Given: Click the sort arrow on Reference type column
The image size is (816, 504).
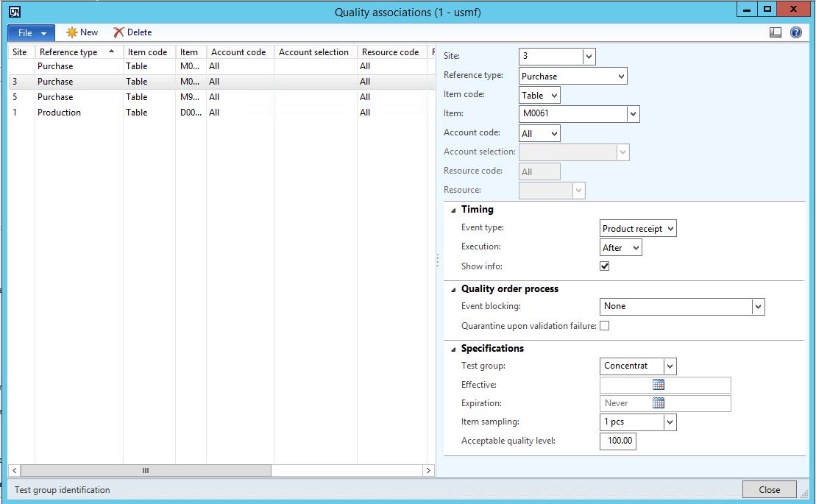Looking at the screenshot, I should [x=111, y=52].
